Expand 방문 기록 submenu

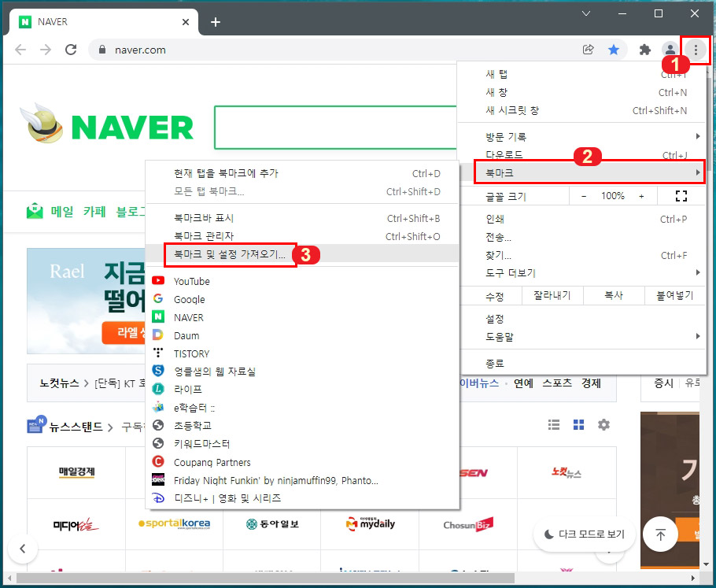582,136
